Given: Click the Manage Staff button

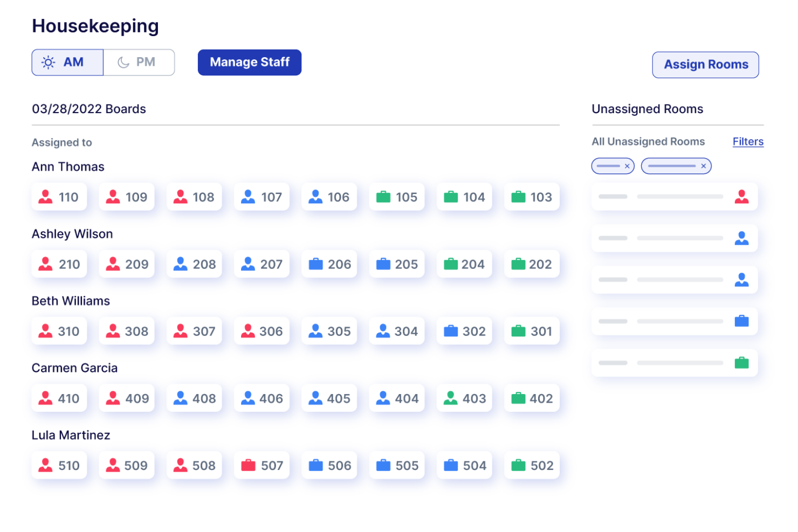Looking at the screenshot, I should coord(249,62).
